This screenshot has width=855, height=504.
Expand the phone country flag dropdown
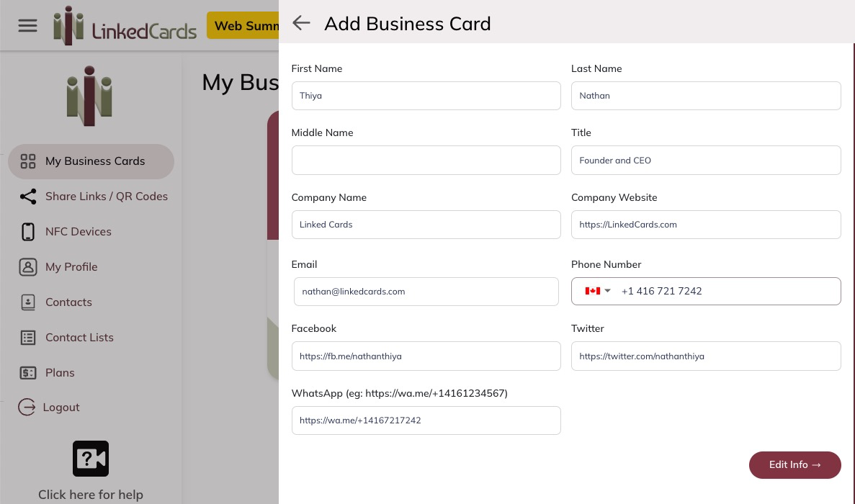coord(598,291)
